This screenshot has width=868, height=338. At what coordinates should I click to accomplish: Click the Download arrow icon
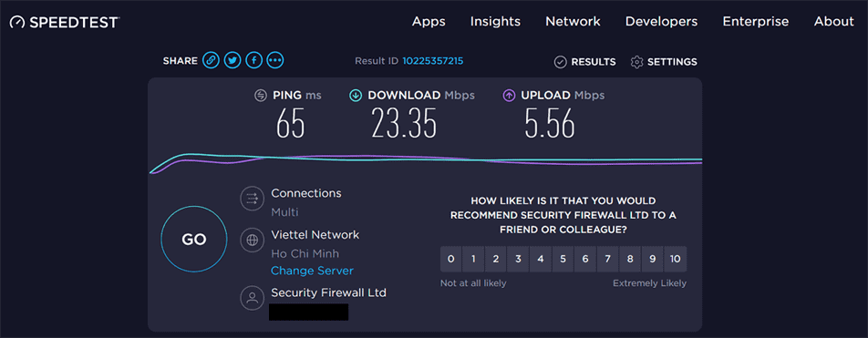coord(356,95)
